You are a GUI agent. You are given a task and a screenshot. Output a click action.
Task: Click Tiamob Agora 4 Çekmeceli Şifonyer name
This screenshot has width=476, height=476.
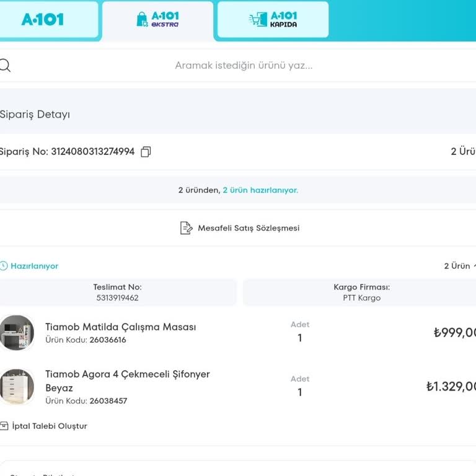coord(128,381)
